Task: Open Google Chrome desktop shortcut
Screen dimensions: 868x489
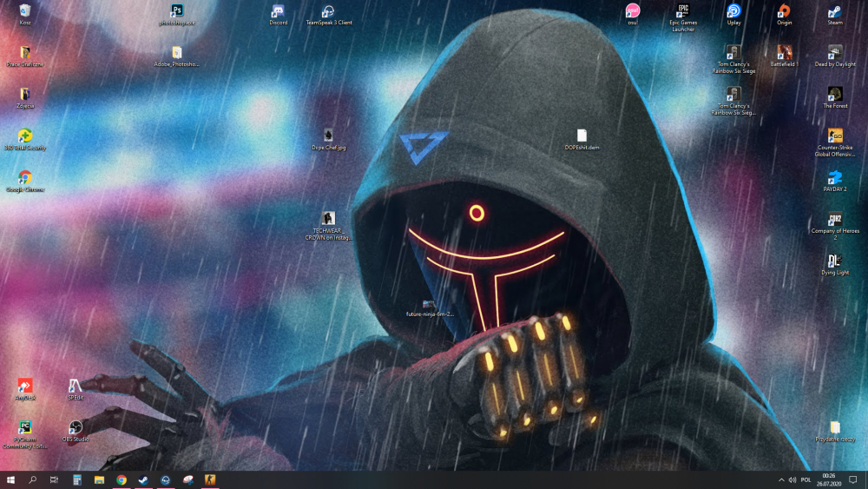Action: [25, 181]
